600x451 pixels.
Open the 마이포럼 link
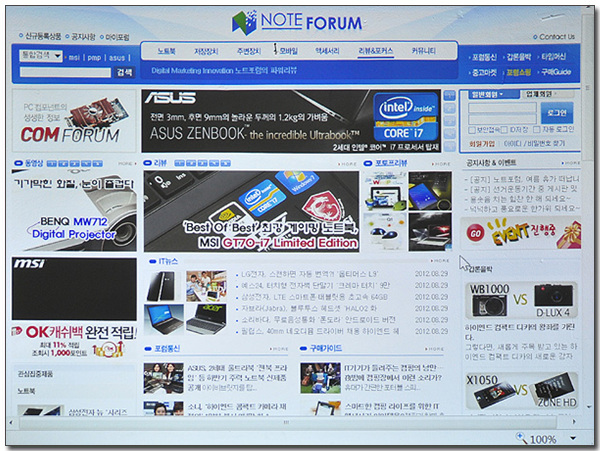click(x=115, y=37)
